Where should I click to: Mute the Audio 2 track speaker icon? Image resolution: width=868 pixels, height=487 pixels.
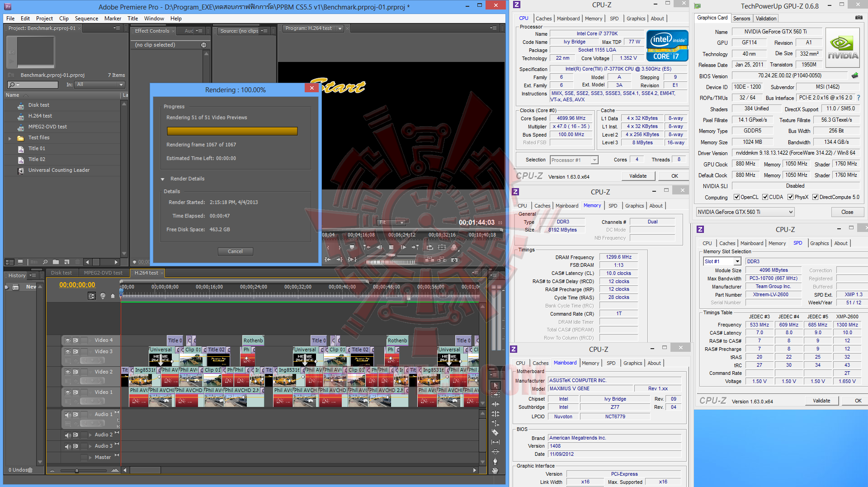[x=68, y=435]
